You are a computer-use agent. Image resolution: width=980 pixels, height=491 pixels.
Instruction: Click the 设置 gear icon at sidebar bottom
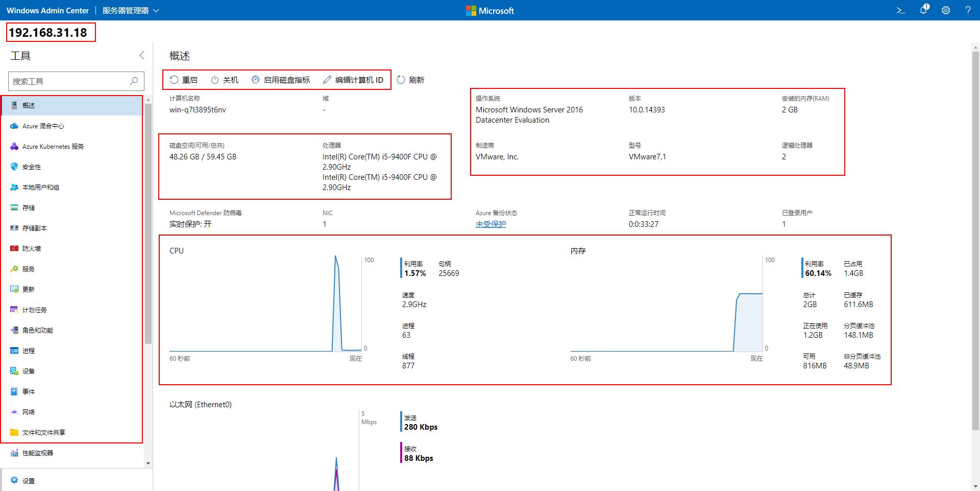14,480
